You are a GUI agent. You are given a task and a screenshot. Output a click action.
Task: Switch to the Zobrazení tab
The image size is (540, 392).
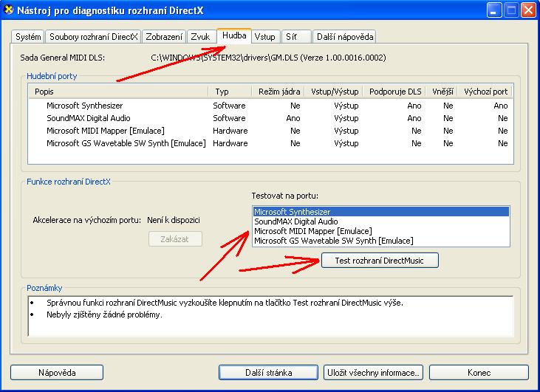[x=164, y=37]
